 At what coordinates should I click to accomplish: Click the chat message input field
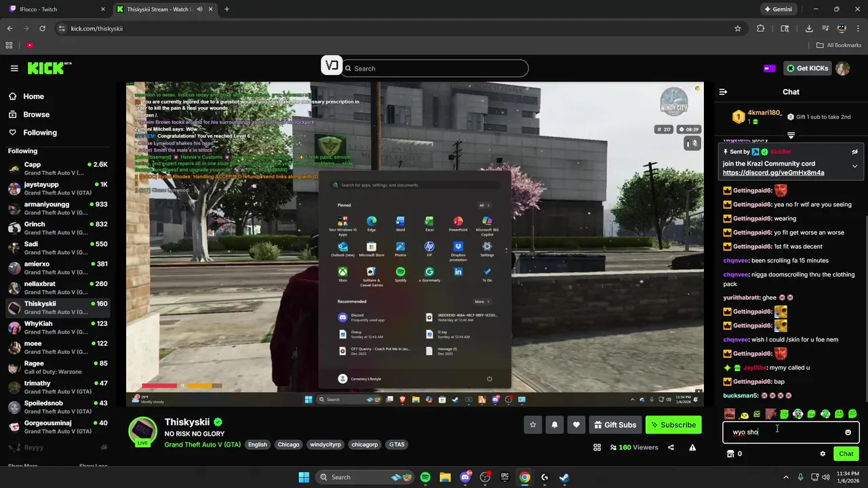pyautogui.click(x=791, y=432)
